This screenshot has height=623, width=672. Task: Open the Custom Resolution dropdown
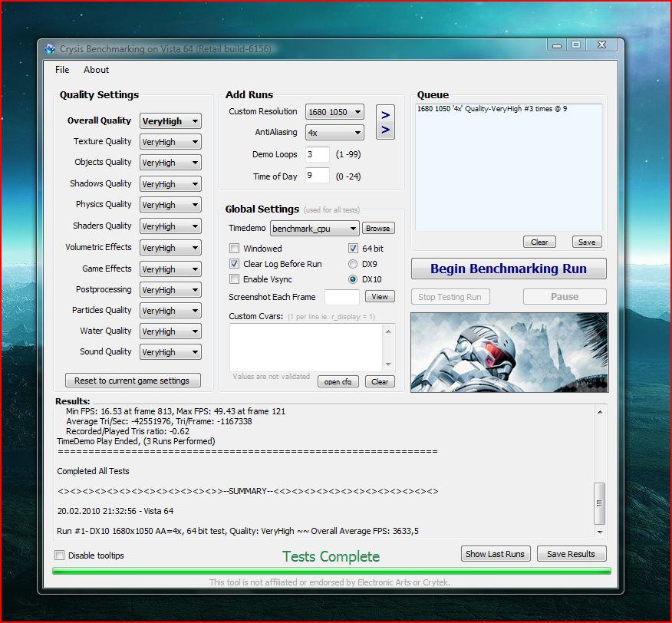(x=334, y=112)
